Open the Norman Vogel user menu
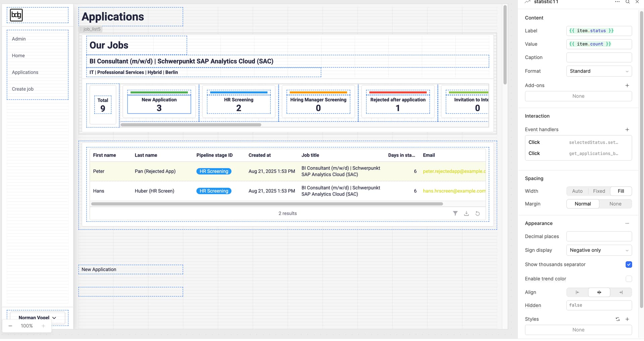644x341 pixels. coord(37,318)
